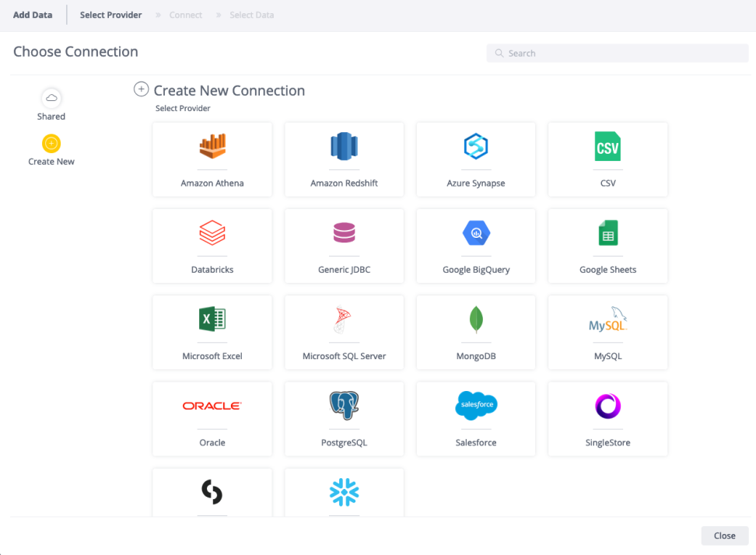This screenshot has width=756, height=555.
Task: Click the PostgreSQL label
Action: 345,442
